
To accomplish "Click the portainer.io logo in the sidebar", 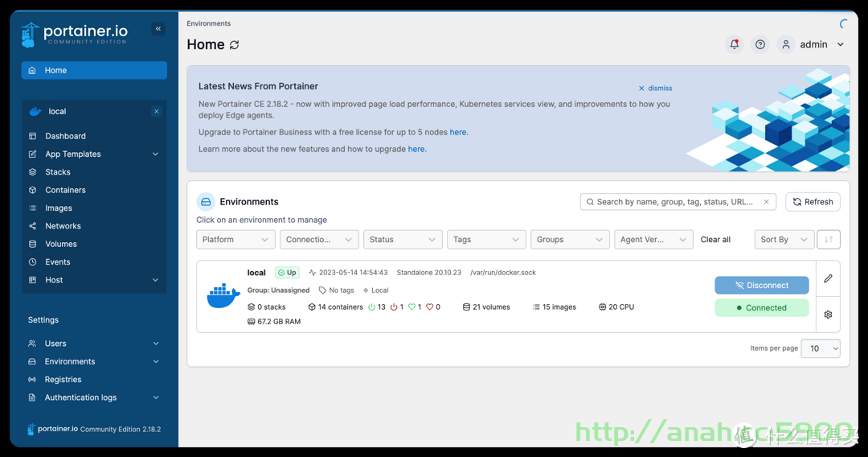I will (74, 35).
